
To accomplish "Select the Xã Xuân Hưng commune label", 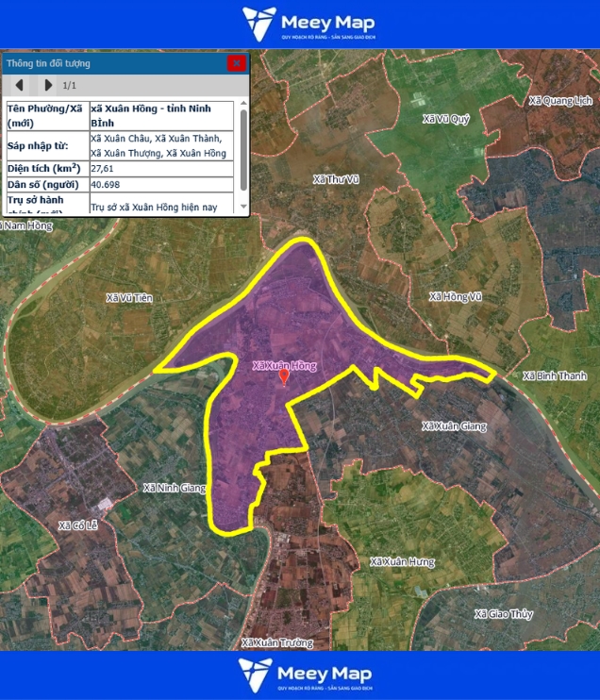I will coord(402,561).
